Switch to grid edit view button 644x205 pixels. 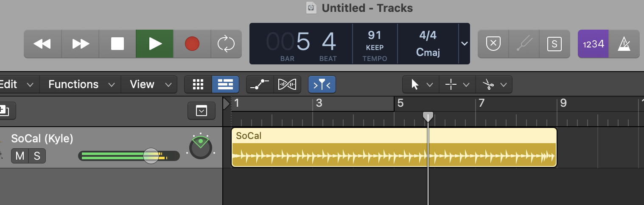pyautogui.click(x=198, y=84)
